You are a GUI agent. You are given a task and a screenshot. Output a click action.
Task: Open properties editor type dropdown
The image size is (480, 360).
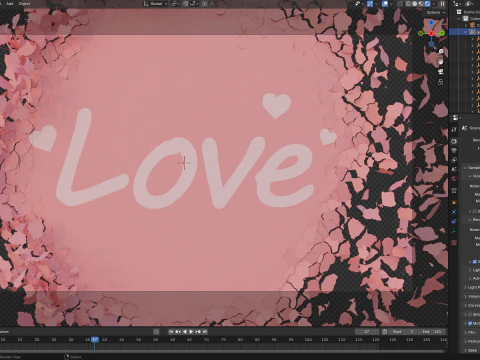(457, 118)
